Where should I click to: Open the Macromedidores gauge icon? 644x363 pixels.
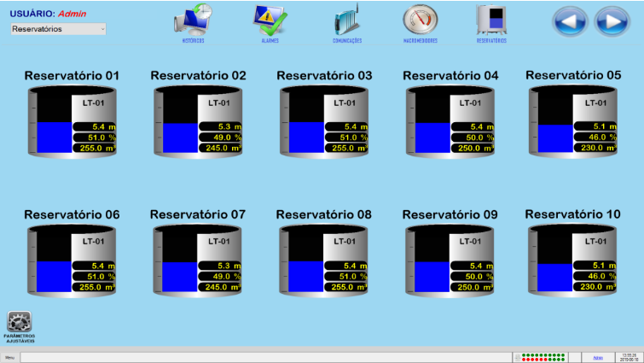420,20
